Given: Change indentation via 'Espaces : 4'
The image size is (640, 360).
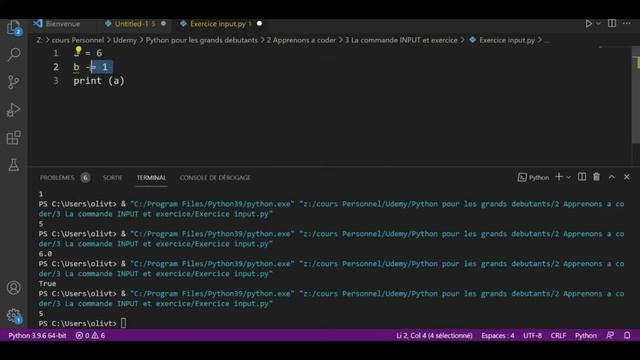Looking at the screenshot, I should (498, 336).
